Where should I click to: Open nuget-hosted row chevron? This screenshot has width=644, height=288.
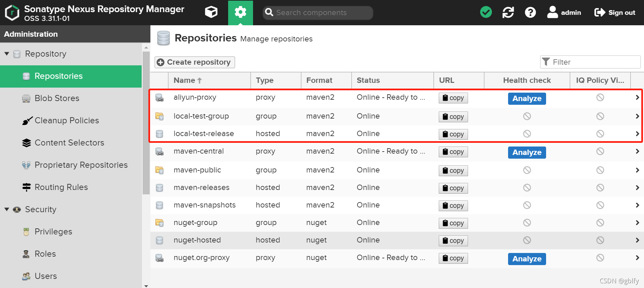[637, 240]
